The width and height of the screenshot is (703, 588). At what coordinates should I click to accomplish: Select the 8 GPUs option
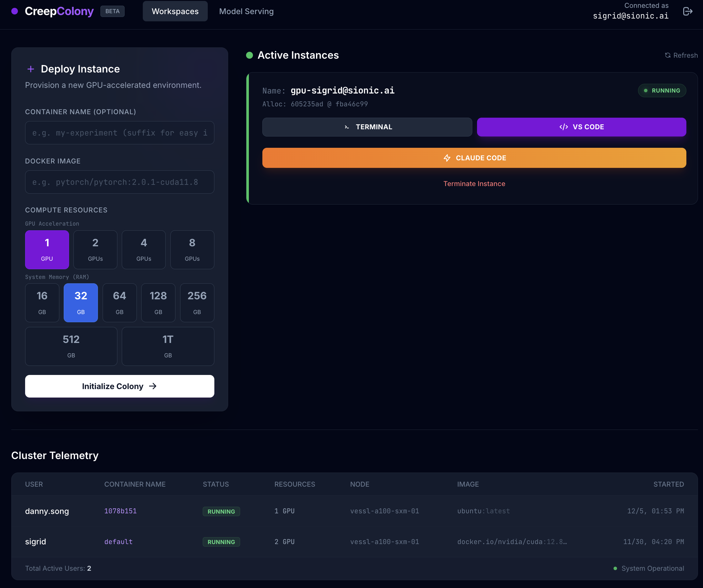click(x=192, y=250)
